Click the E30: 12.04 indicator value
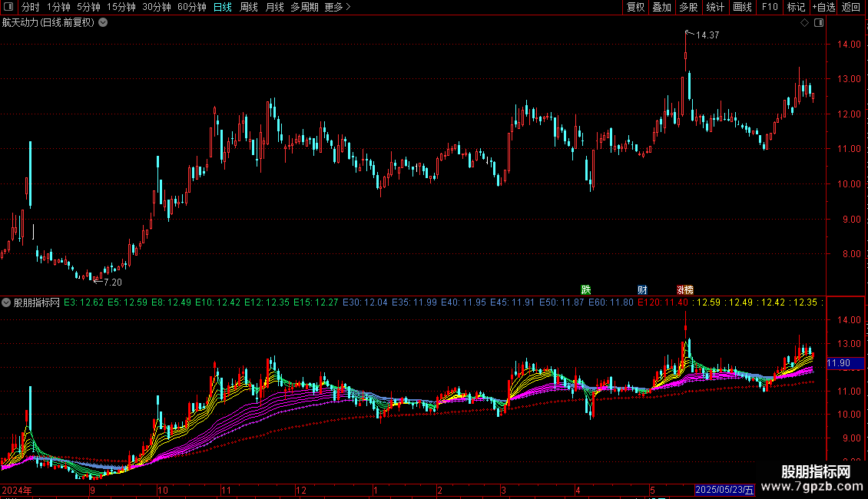Viewport: 868px width, 499px height. click(365, 302)
